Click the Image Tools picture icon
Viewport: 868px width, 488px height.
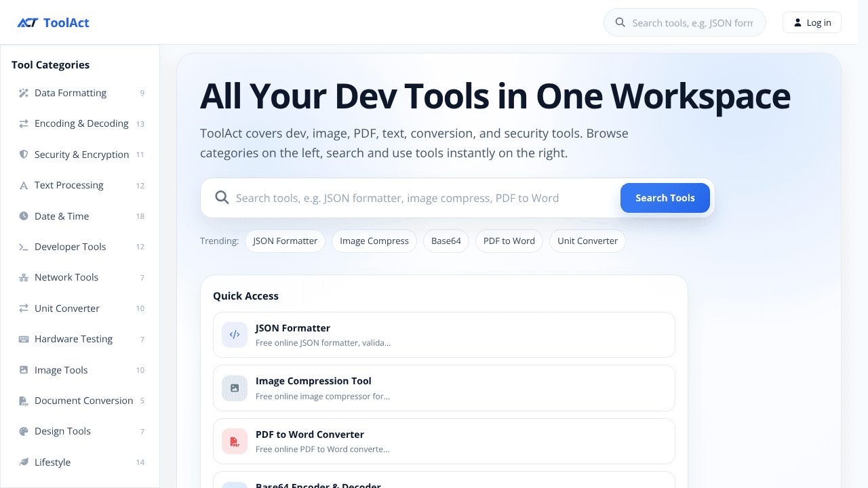(x=24, y=370)
